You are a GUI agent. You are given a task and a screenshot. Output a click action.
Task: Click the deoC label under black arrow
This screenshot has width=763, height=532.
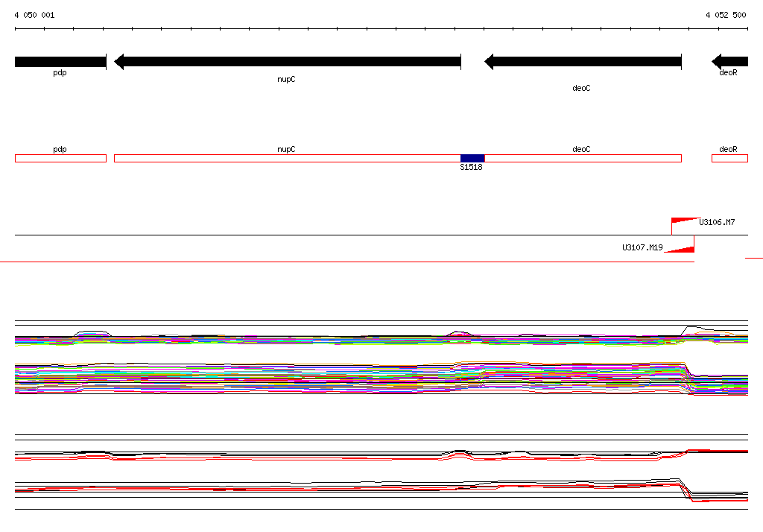581,88
